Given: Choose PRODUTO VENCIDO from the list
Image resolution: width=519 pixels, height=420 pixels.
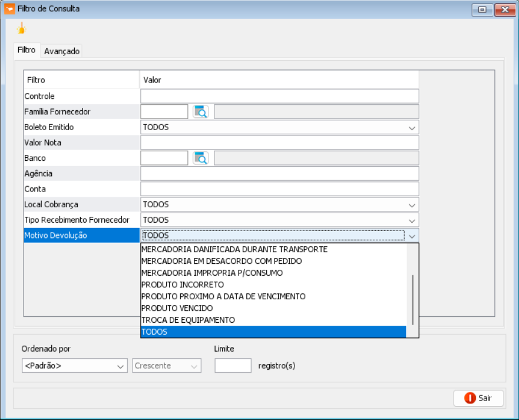Looking at the screenshot, I should (177, 308).
